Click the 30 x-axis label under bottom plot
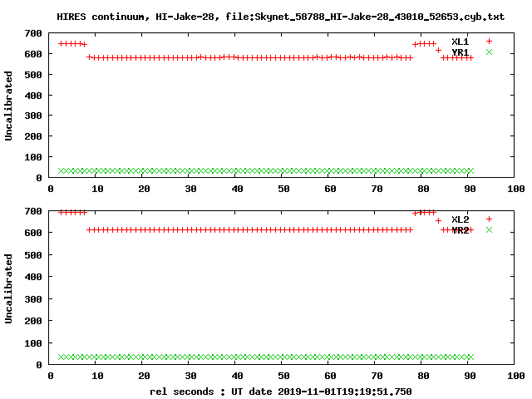Screen dimensions: 532x399 [x=190, y=376]
